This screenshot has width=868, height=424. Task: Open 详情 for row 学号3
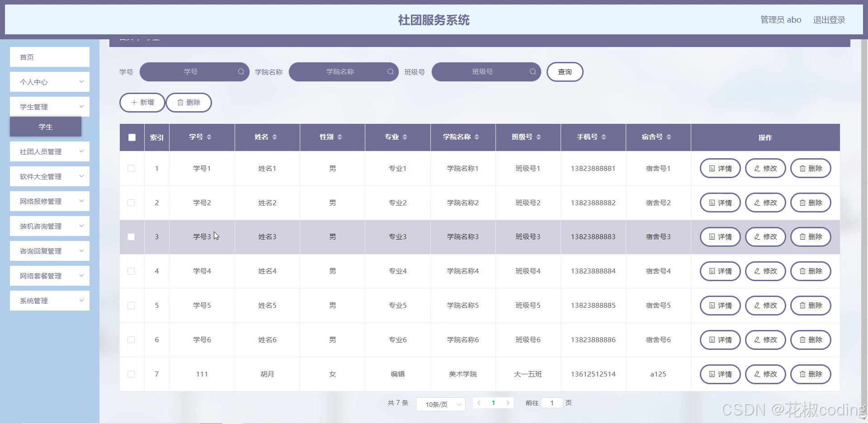[720, 237]
